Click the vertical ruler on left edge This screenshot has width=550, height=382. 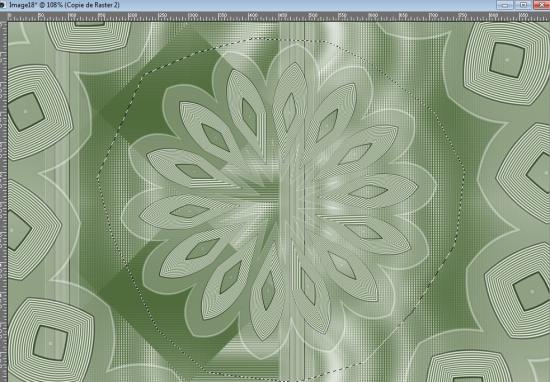[x=4, y=200]
